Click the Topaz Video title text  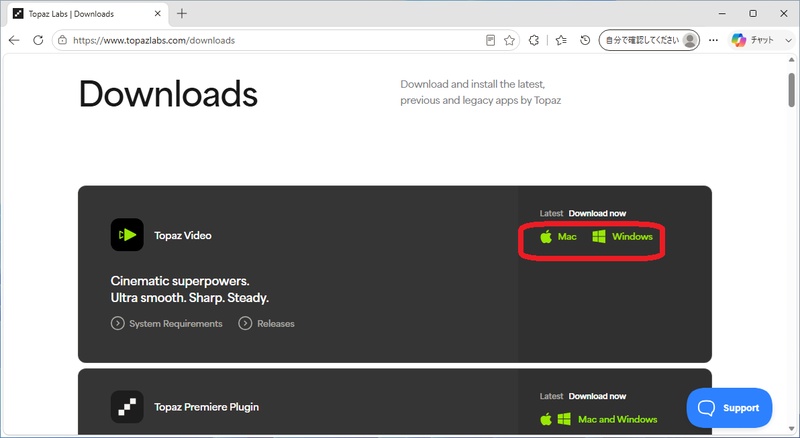pos(183,235)
